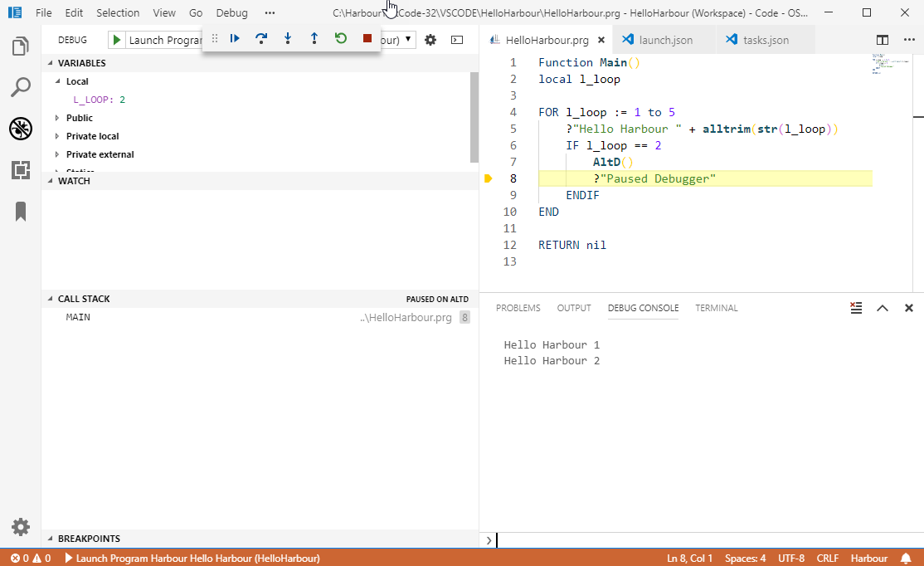This screenshot has height=566, width=924.
Task: Restart the debug session with green icon
Action: (341, 38)
